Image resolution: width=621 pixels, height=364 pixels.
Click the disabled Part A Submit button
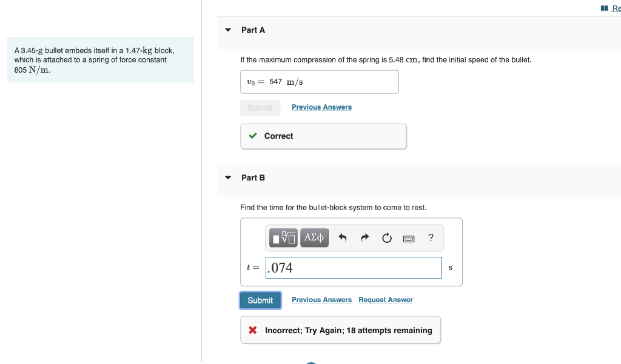(260, 108)
